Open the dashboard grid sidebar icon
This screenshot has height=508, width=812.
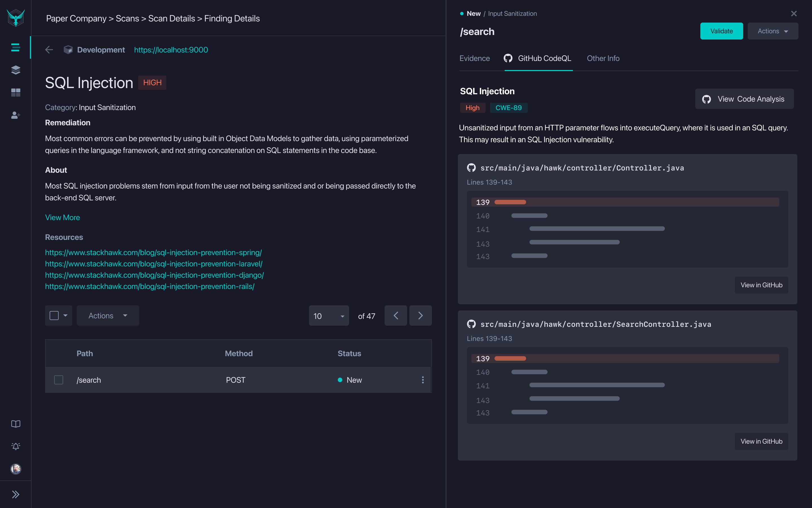tap(16, 92)
